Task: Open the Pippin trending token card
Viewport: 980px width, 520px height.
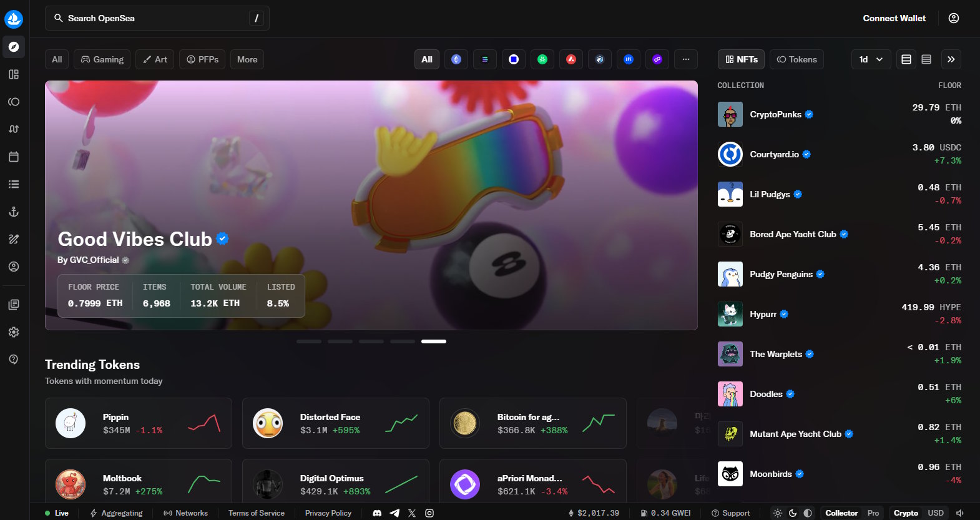Action: click(139, 423)
